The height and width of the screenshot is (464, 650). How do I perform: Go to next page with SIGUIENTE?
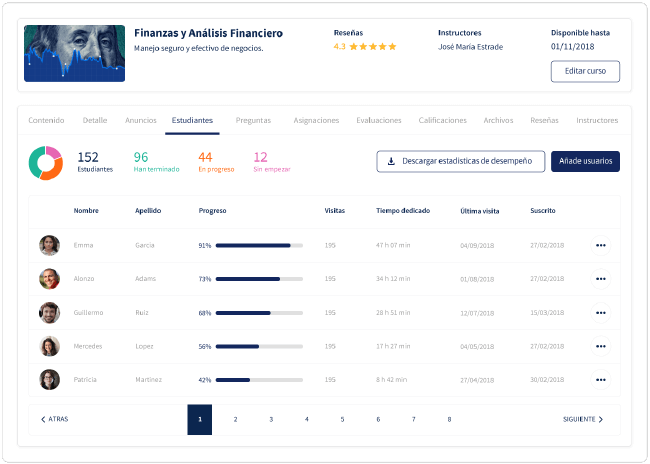click(x=583, y=419)
